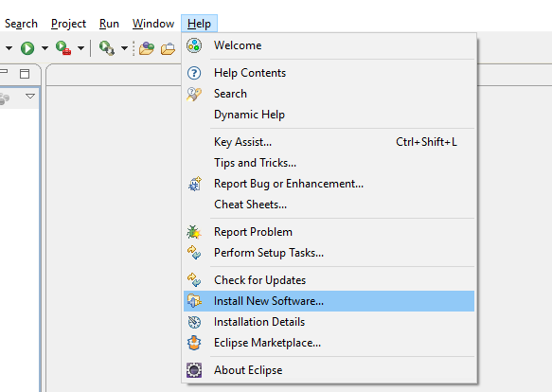552x392 pixels.
Task: Select Report Bug or Enhancement
Action: (329, 184)
